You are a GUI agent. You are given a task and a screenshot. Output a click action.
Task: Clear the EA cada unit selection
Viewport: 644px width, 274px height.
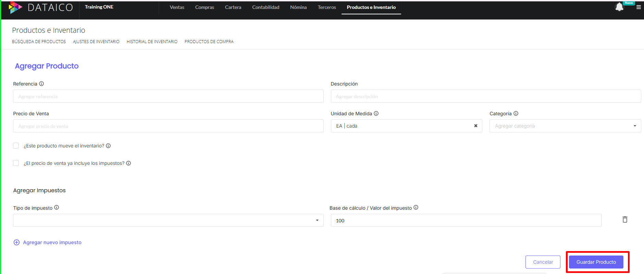tap(475, 126)
